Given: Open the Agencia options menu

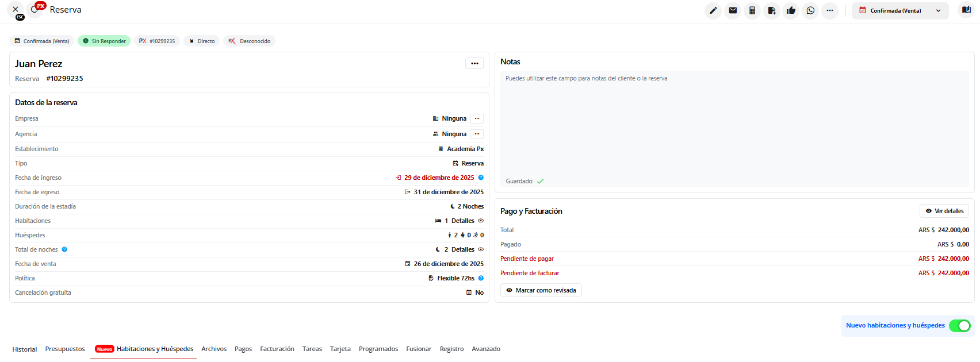Looking at the screenshot, I should tap(477, 134).
